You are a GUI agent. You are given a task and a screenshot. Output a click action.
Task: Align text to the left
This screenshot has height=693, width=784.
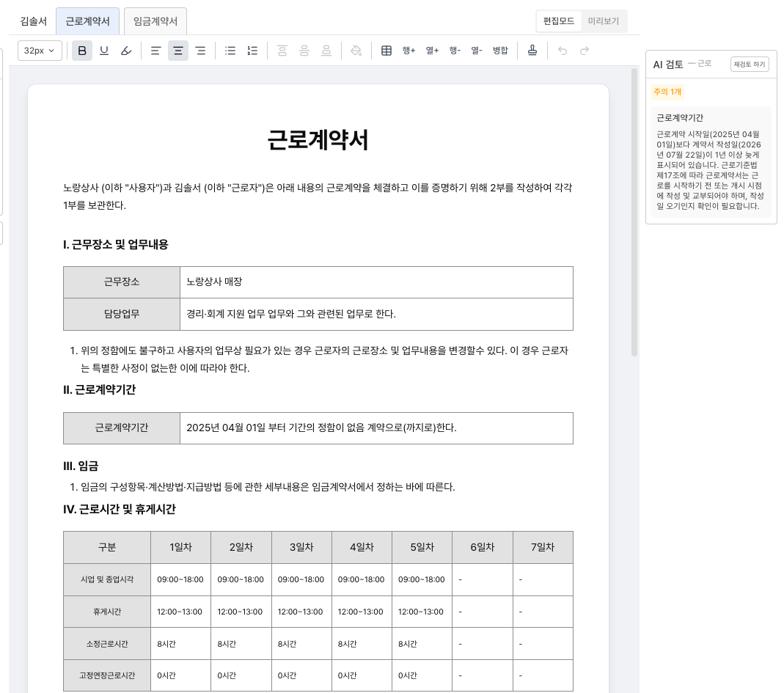click(156, 51)
